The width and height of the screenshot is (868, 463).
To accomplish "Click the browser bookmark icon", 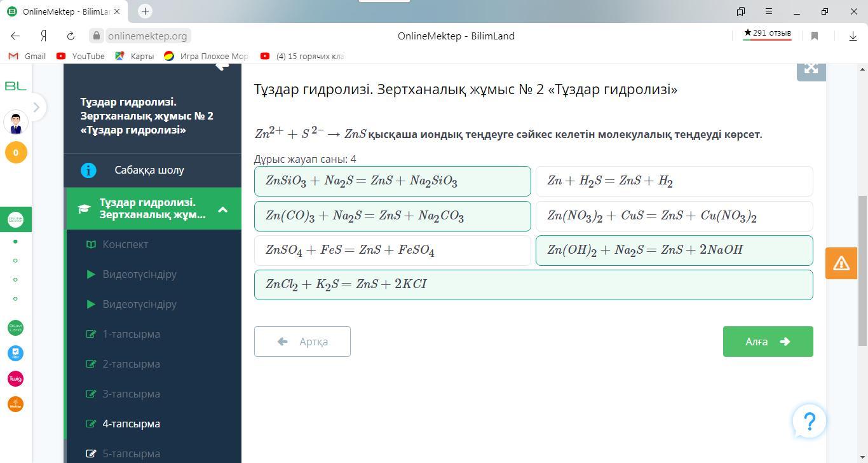I will click(x=815, y=36).
